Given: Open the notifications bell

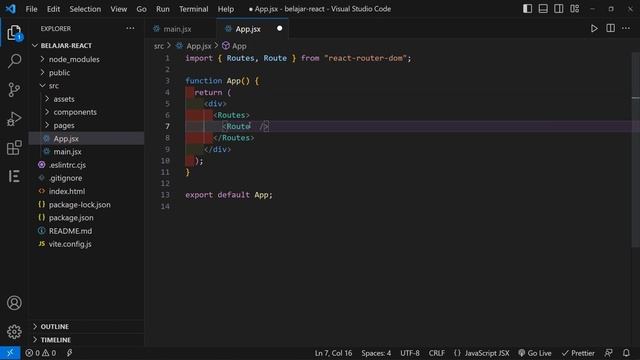Looking at the screenshot, I should pos(626,353).
